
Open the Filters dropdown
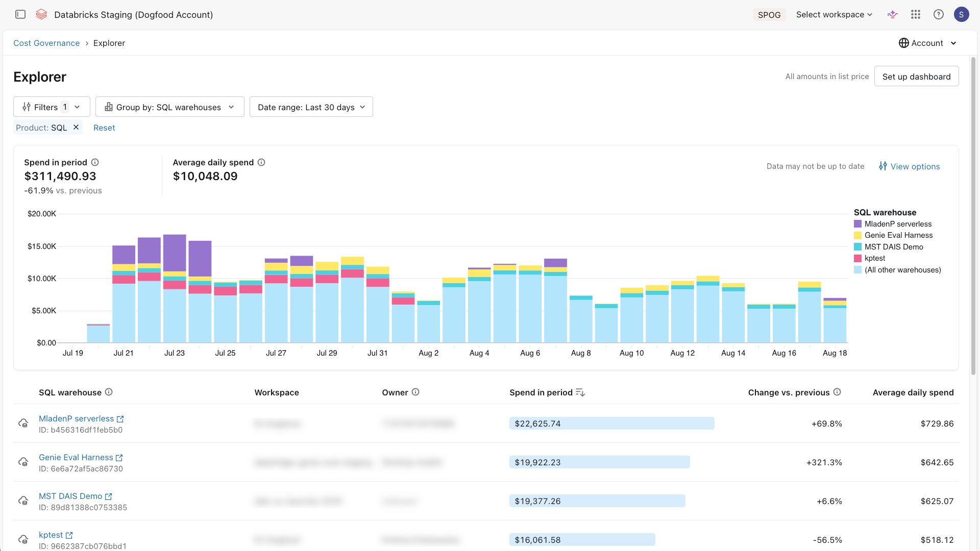tap(52, 107)
